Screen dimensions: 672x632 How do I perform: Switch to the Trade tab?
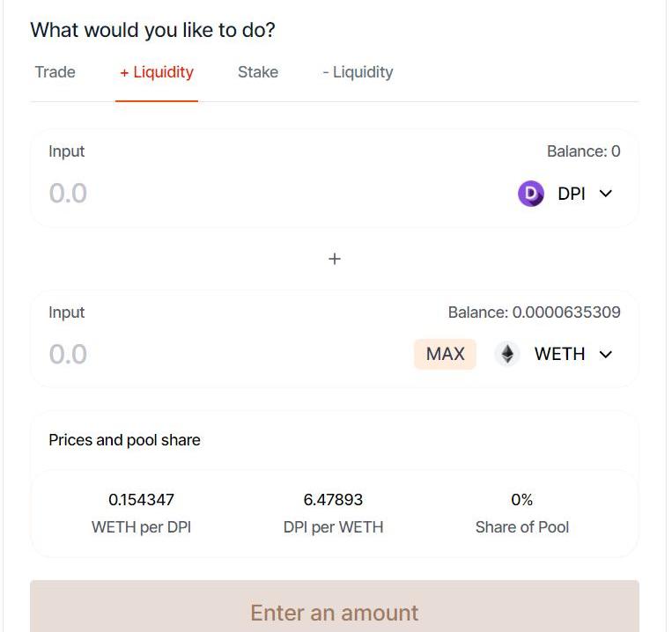point(55,72)
